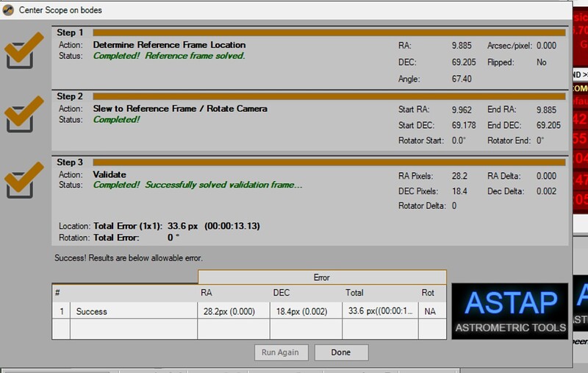588x373 pixels.
Task: Click the Step 1 orange progress bar
Action: [329, 32]
